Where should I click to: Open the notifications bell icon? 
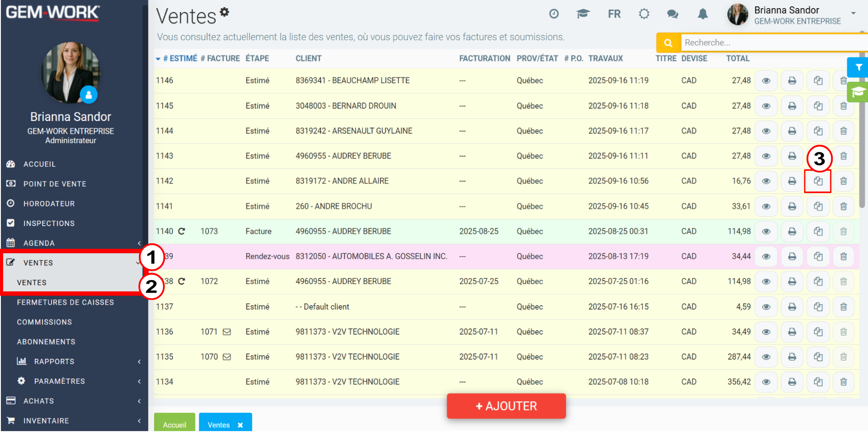703,14
